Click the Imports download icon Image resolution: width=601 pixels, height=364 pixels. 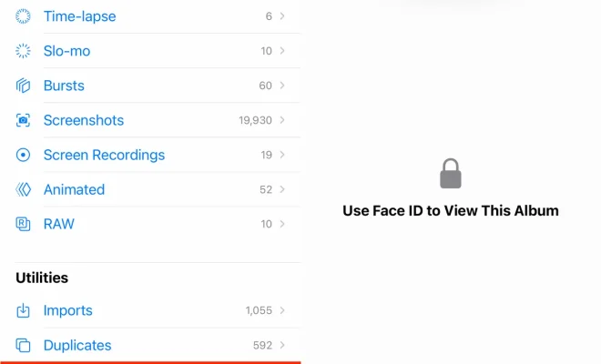point(24,310)
